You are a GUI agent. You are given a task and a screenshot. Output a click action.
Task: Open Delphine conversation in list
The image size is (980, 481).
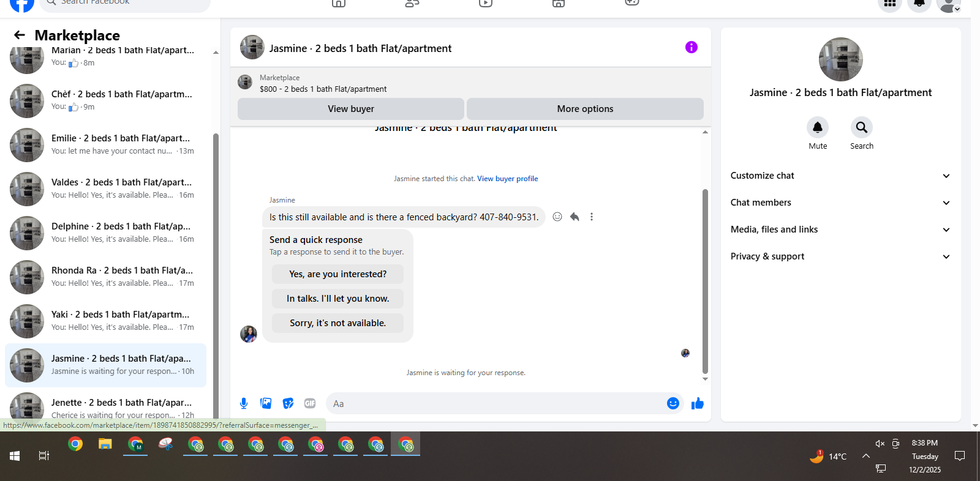(x=105, y=233)
